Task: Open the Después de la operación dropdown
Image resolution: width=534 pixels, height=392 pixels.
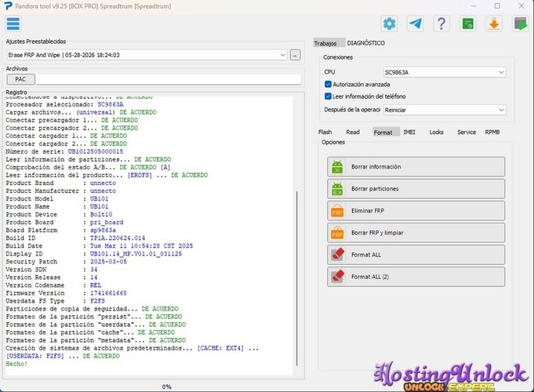Action: point(445,110)
